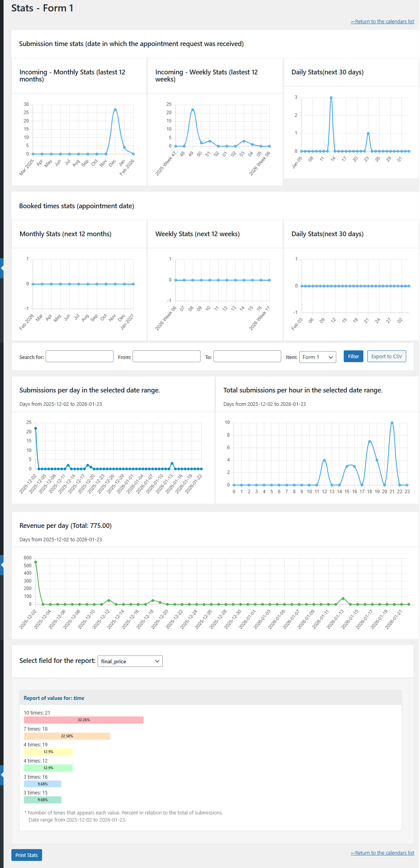Click the yellow 12.9% report bar
Screen dimensions: 420x868
pyautogui.click(x=48, y=752)
